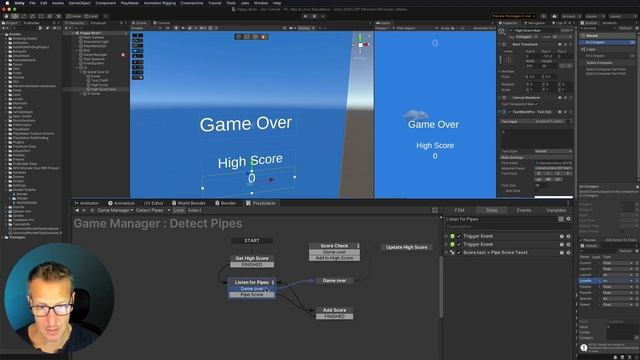The width and height of the screenshot is (640, 360).
Task: Click the Listen for Pipes state name field
Action: point(501,219)
